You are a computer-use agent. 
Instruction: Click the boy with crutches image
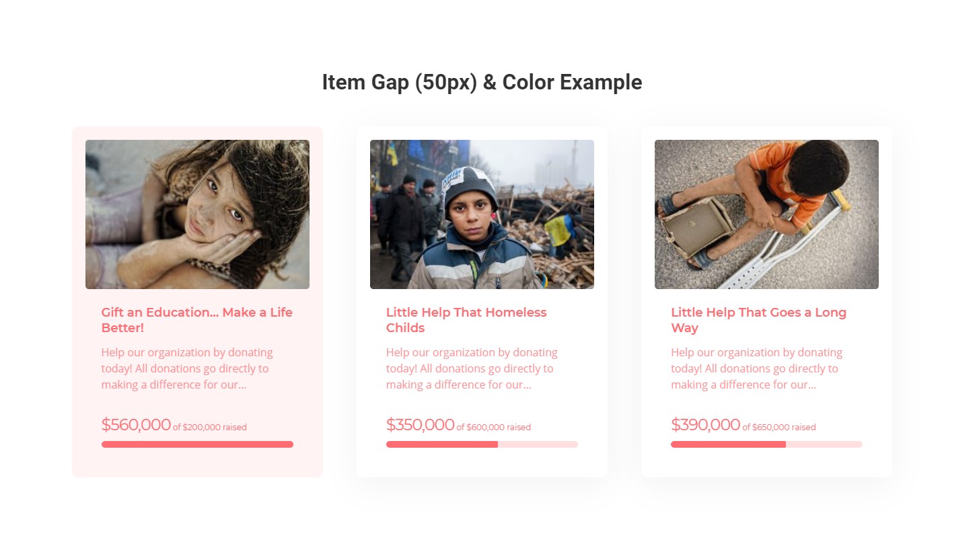[x=766, y=214]
